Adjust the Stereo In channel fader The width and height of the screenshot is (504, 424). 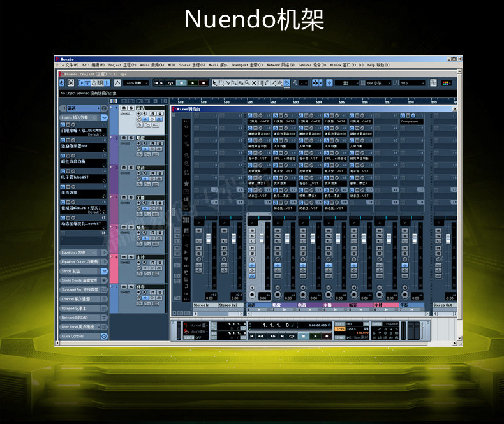tap(208, 238)
